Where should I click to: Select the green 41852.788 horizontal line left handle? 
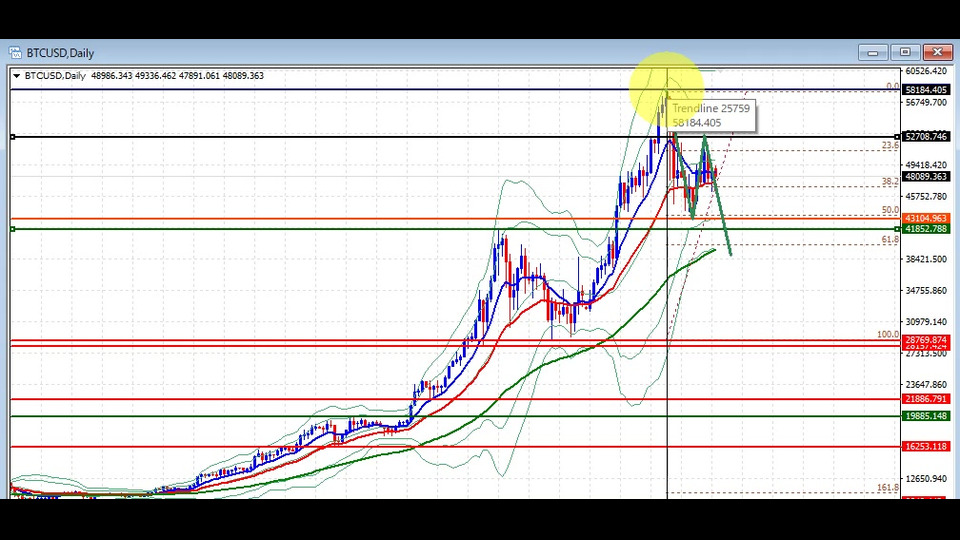pyautogui.click(x=12, y=229)
